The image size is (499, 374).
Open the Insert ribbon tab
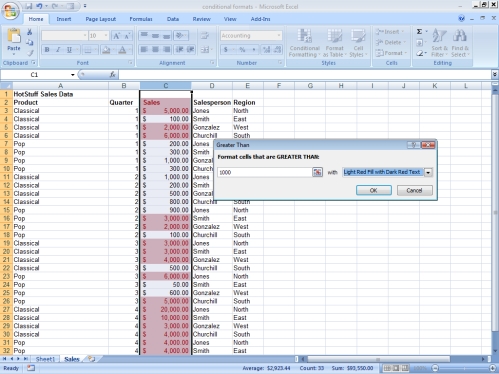[x=64, y=19]
